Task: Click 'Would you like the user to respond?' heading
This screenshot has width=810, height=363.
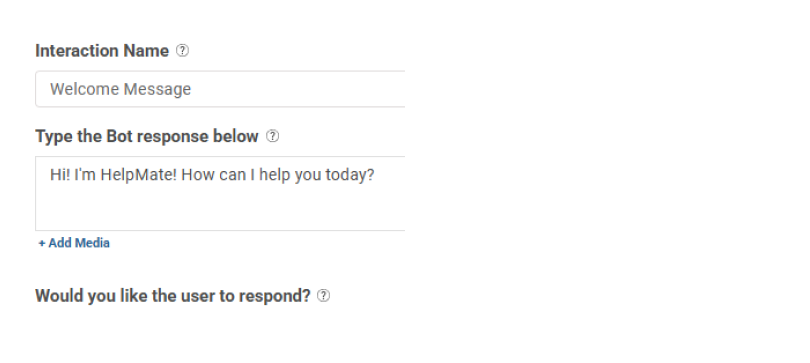Action: click(x=173, y=296)
